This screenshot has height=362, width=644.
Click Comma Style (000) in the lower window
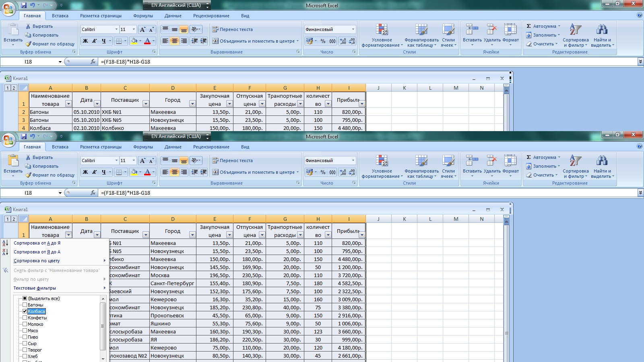(x=332, y=172)
